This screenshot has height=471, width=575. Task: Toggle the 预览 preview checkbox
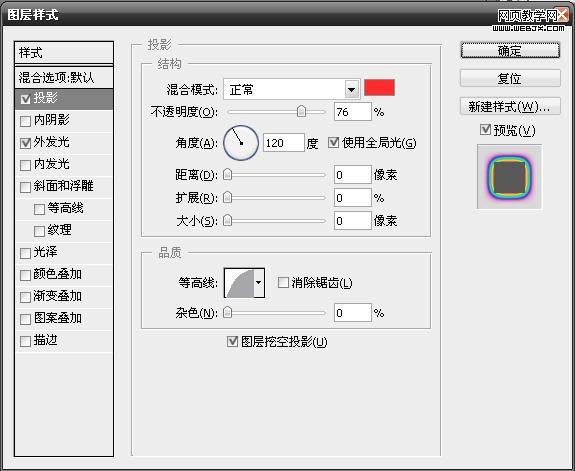pos(486,129)
